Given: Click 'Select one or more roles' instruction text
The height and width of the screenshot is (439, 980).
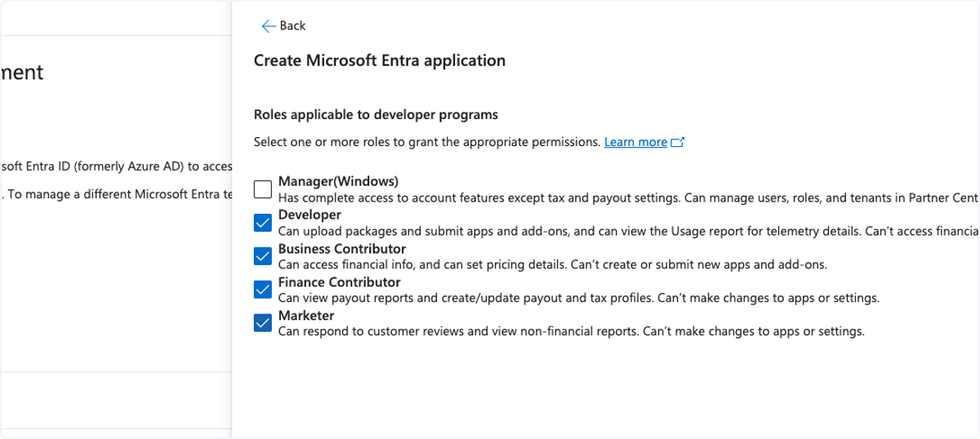Looking at the screenshot, I should [427, 142].
